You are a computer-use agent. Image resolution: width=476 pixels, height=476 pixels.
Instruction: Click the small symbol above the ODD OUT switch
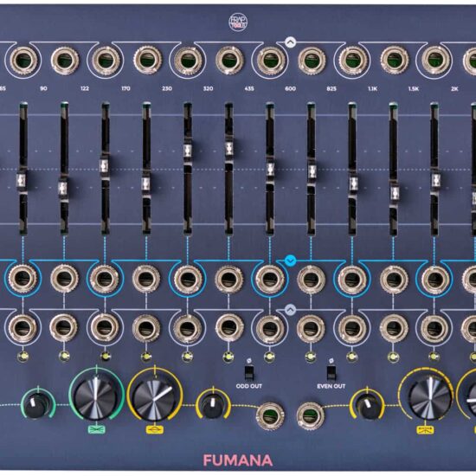[x=249, y=361]
